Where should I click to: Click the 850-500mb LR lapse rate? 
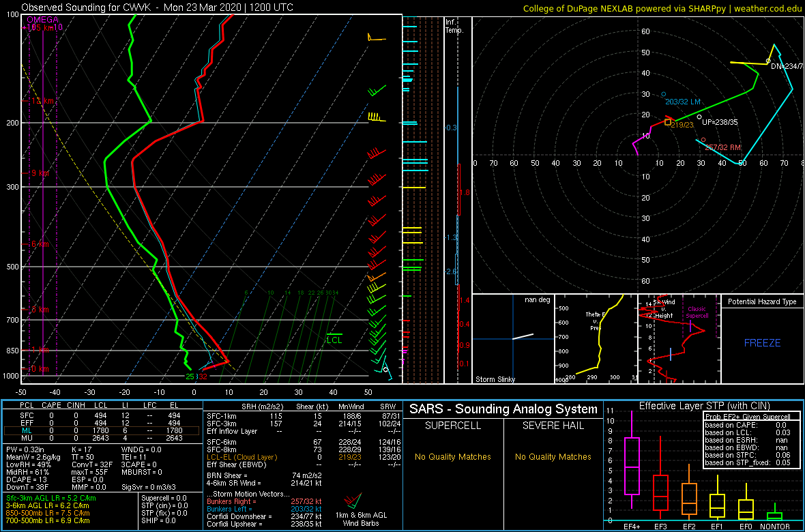tap(48, 512)
